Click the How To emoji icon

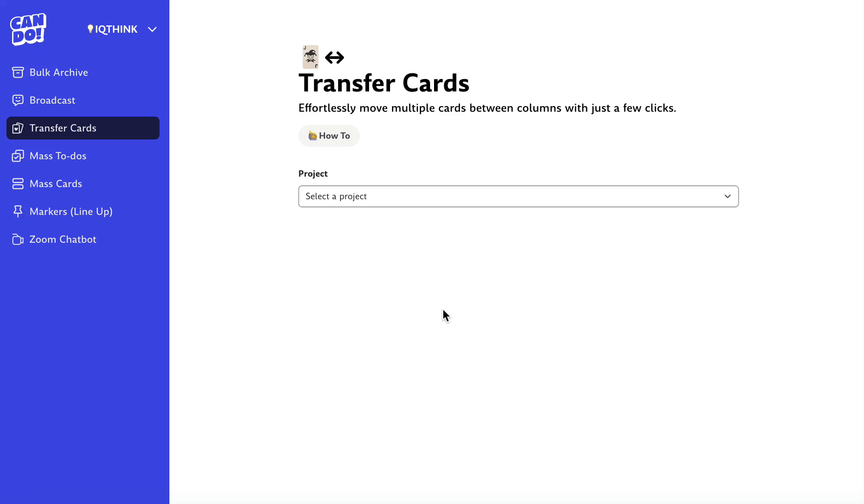coord(312,135)
